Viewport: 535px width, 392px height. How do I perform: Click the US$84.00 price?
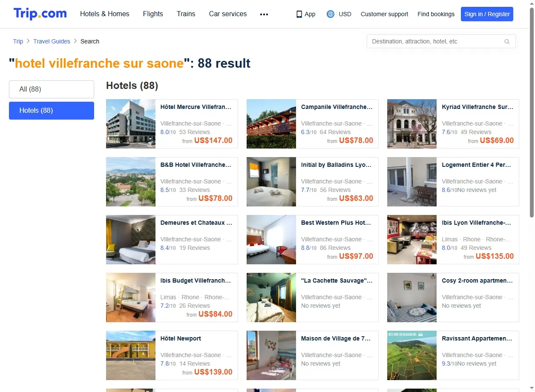tap(216, 314)
